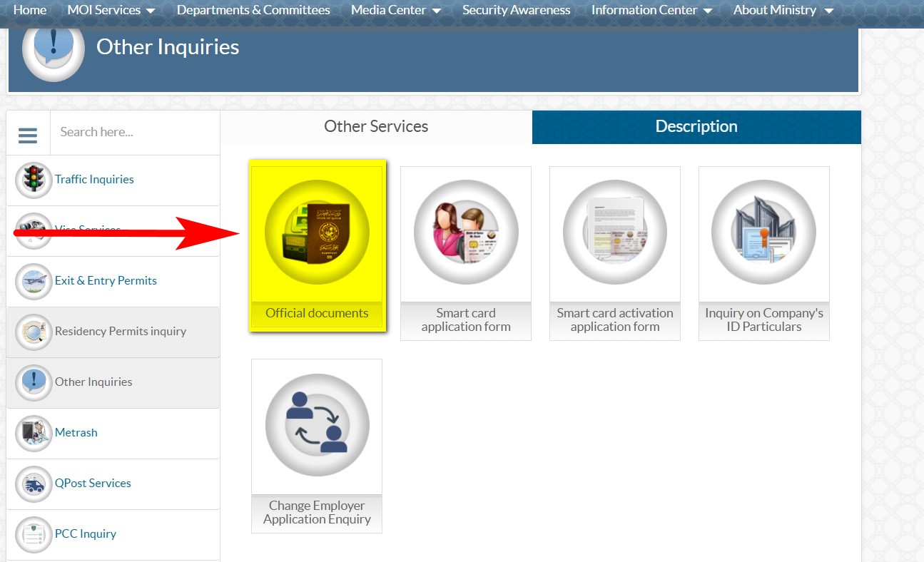Open the PCC Inquiry link
924x562 pixels.
coord(86,534)
